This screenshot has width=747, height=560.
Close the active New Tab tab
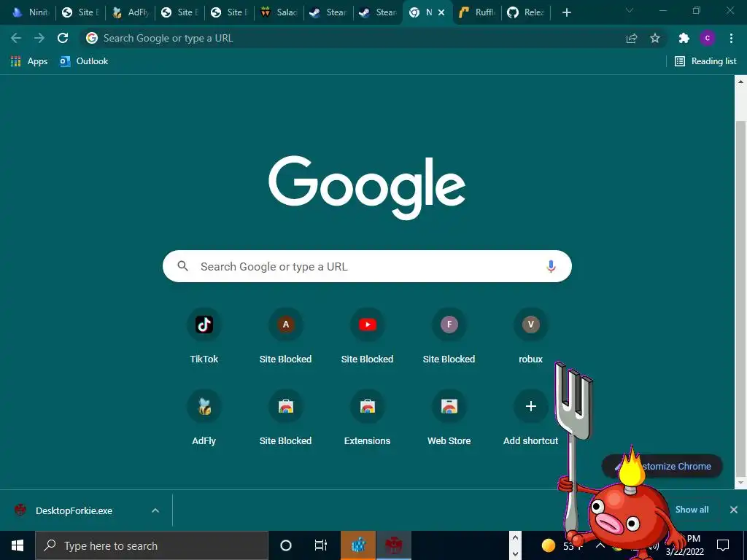pyautogui.click(x=441, y=12)
